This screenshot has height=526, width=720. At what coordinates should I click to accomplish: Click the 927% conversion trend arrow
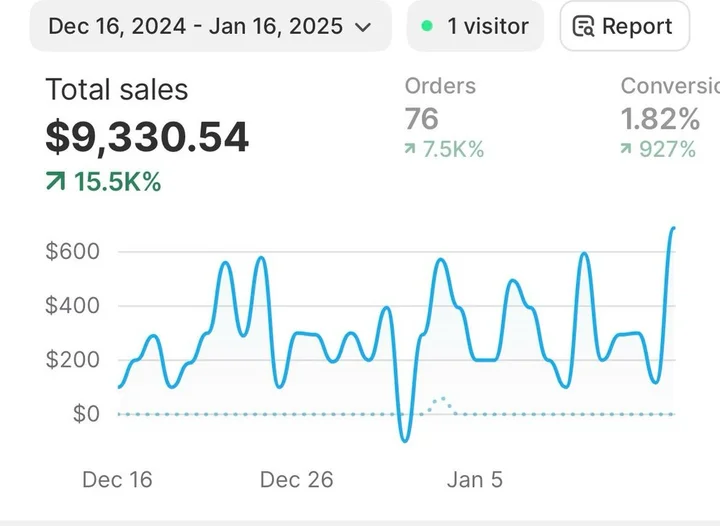click(626, 149)
